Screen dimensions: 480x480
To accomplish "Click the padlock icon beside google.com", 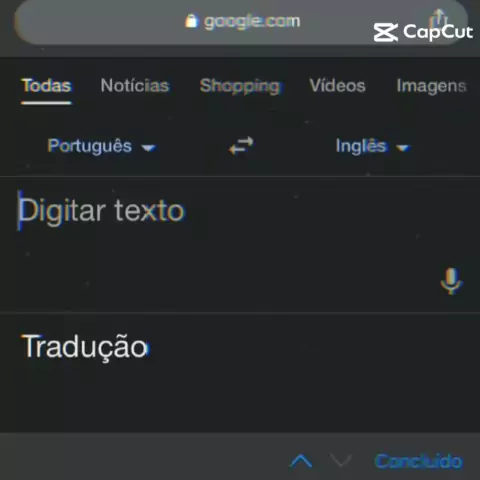I will pyautogui.click(x=191, y=21).
